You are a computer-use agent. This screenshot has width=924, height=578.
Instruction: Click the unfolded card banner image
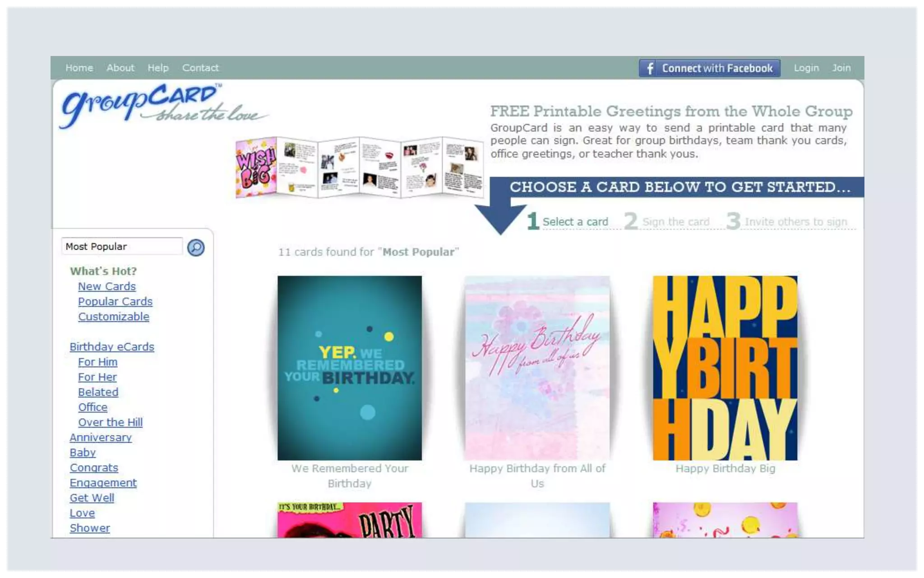359,168
